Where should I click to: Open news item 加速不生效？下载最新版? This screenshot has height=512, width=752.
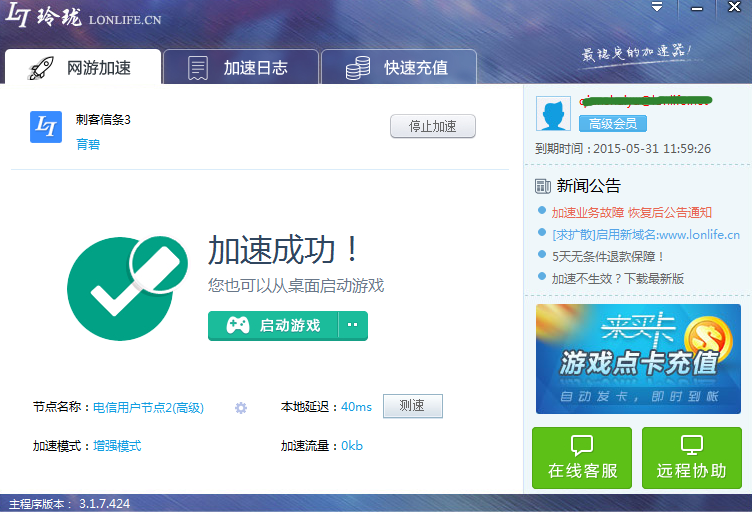(x=618, y=279)
